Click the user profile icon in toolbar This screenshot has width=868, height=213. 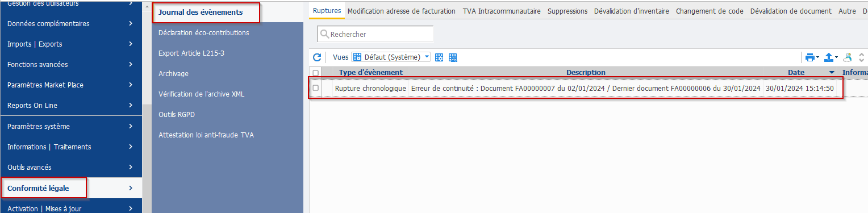coord(848,57)
